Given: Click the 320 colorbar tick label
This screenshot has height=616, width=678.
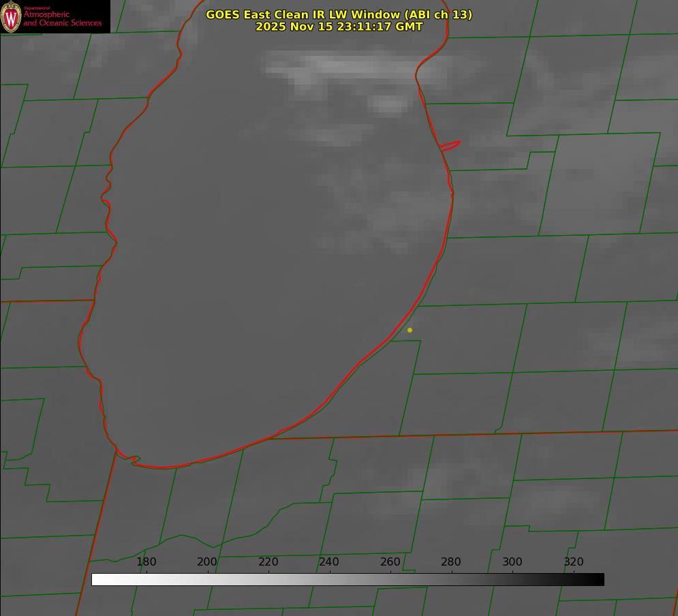Looking at the screenshot, I should [x=574, y=562].
